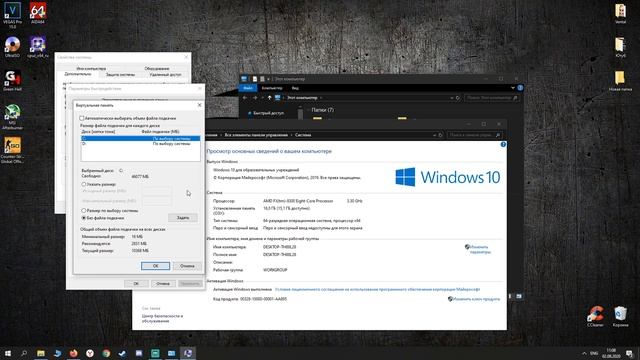Open CCleaner desktop shortcut
Viewport: 640px width, 360px height.
[x=595, y=316]
